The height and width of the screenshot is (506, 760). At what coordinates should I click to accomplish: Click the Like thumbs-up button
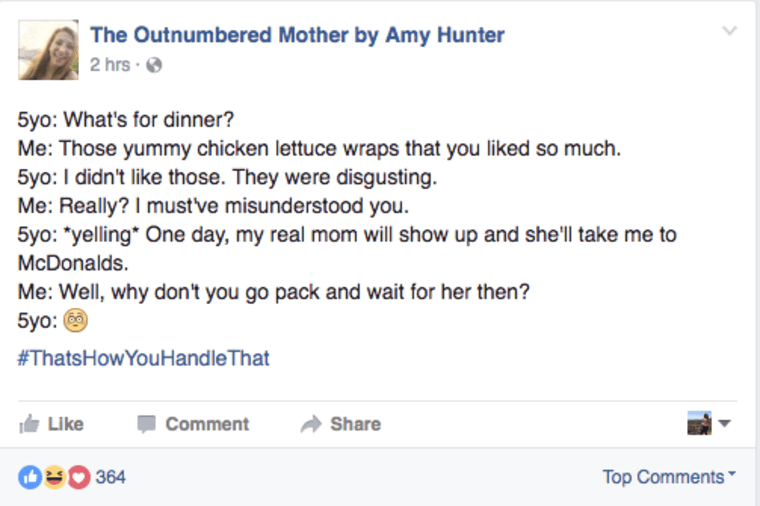[52, 424]
